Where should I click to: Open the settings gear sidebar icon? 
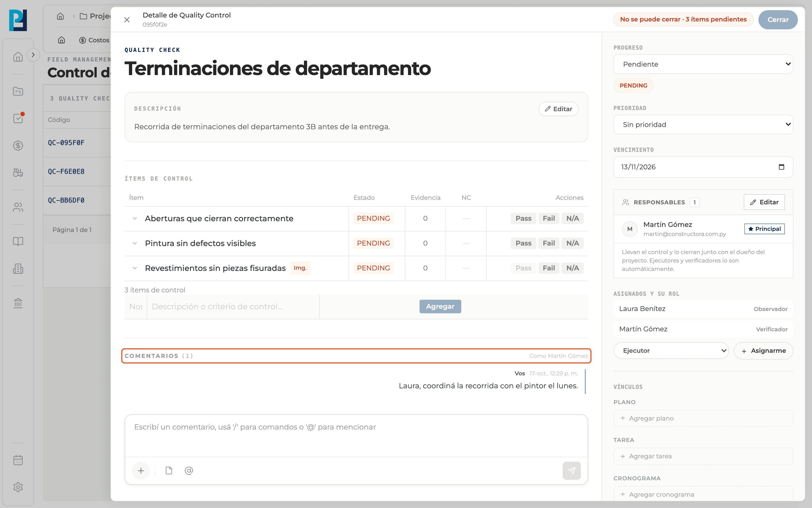tap(18, 487)
